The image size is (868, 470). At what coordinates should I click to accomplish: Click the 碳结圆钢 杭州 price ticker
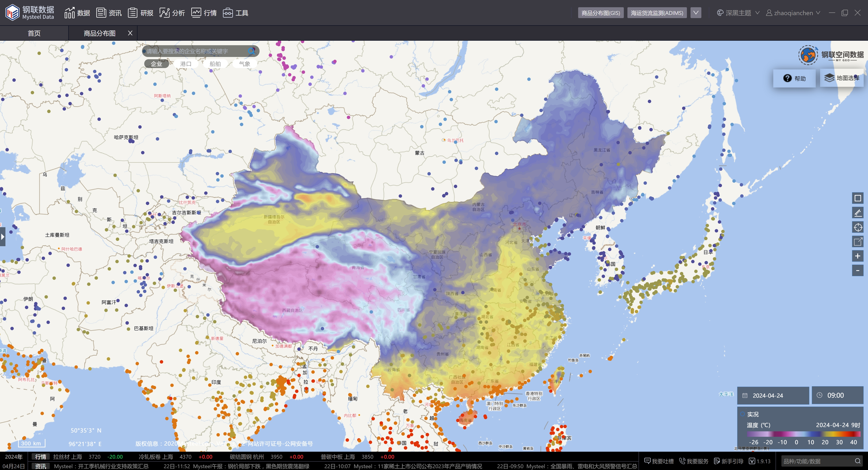tap(267, 457)
